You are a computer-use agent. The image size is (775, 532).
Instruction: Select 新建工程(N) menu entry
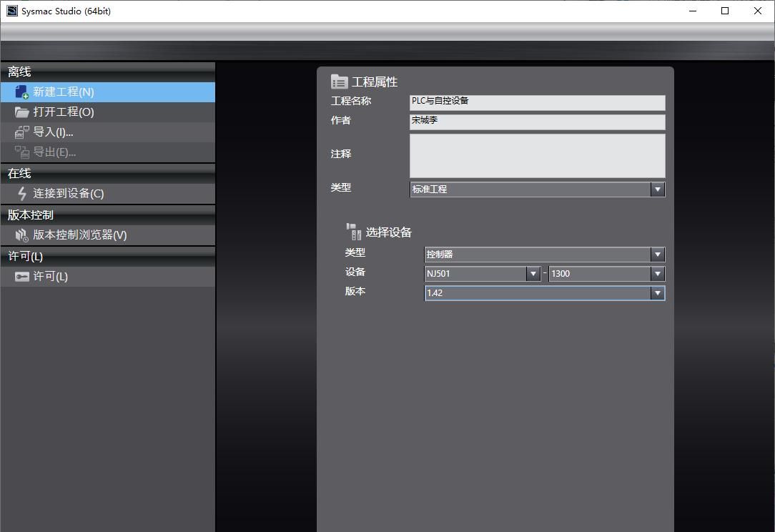click(x=108, y=92)
